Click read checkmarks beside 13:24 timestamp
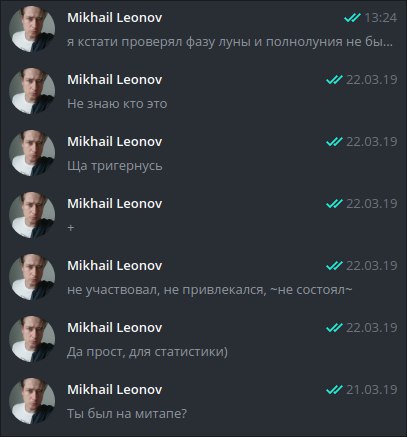The width and height of the screenshot is (407, 437). (352, 18)
